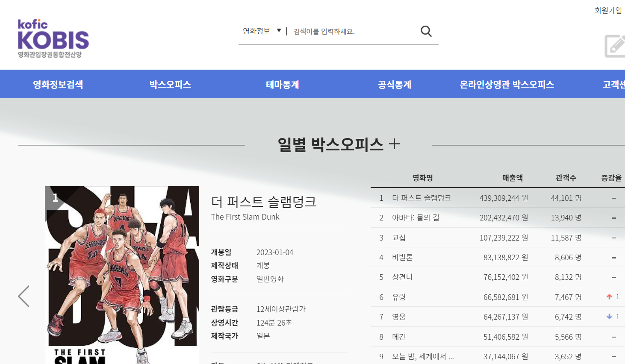Open 교섭 in the box office list
Image resolution: width=625 pixels, height=364 pixels.
399,238
